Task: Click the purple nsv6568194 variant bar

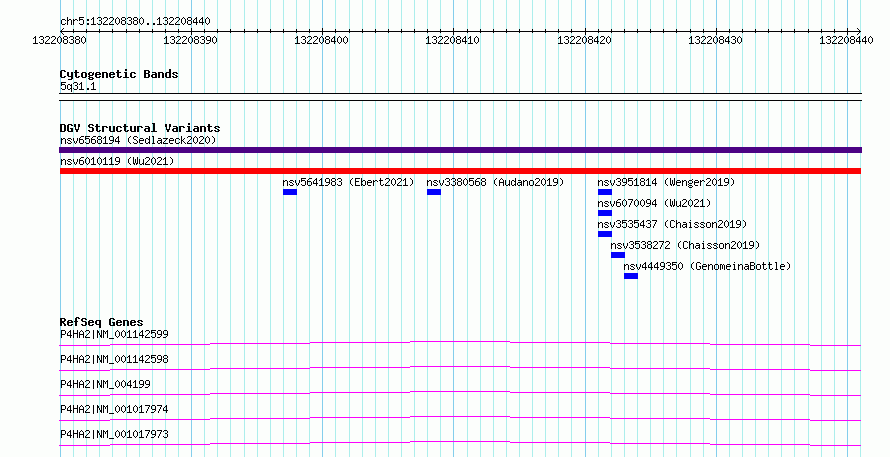Action: pos(460,150)
